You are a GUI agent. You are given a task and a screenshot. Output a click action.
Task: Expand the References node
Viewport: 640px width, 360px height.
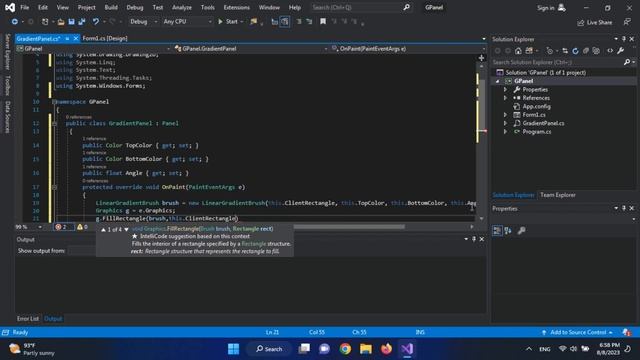tap(505, 98)
